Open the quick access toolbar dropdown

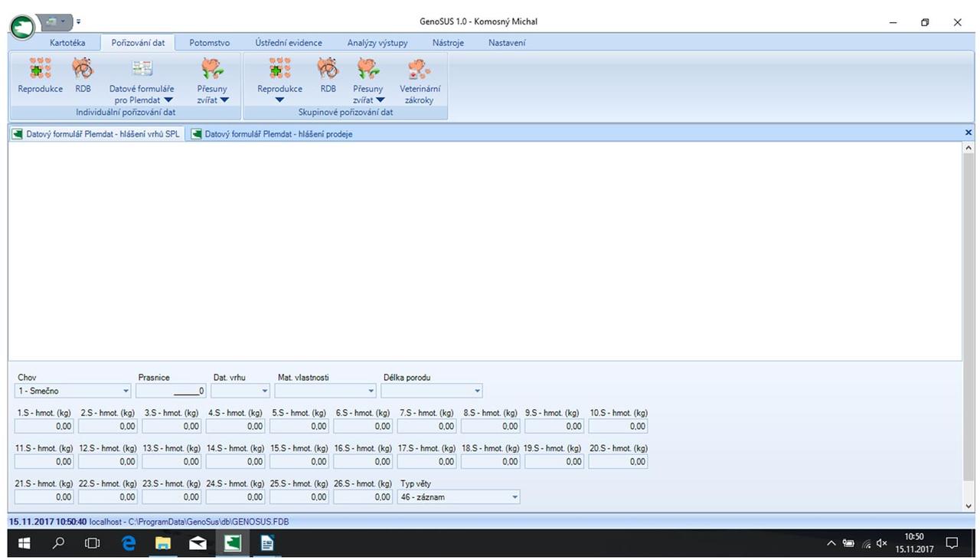tap(78, 21)
